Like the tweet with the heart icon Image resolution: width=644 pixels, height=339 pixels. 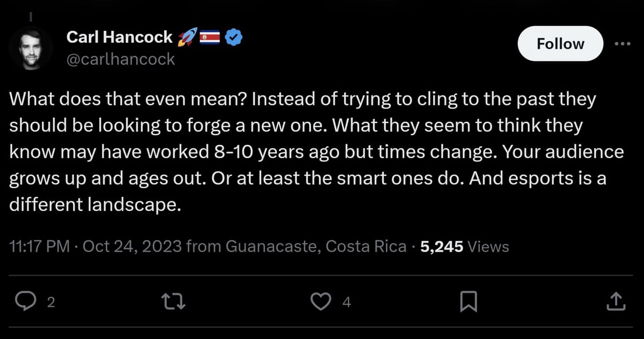[x=321, y=303]
